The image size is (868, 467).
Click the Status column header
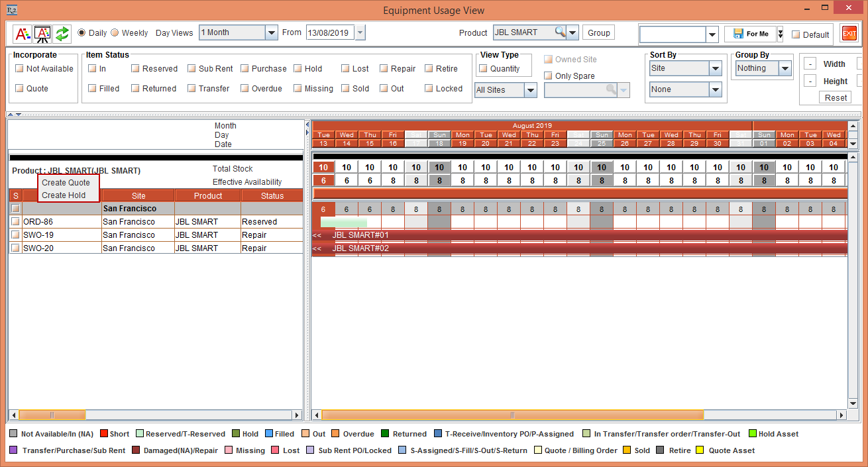(x=272, y=195)
